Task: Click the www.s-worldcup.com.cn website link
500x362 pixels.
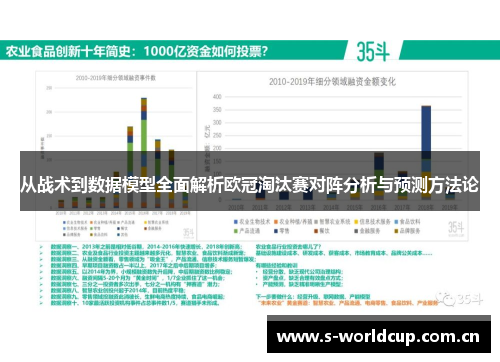Action: coord(378,337)
